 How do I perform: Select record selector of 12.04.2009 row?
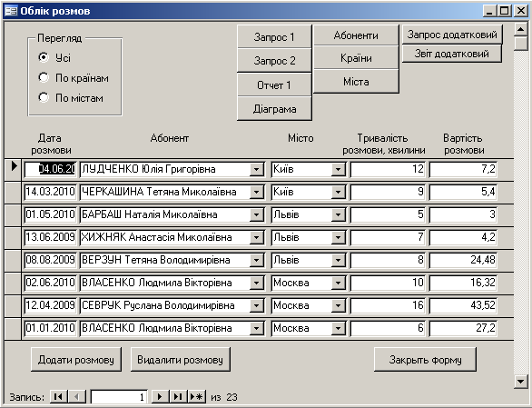(13, 305)
